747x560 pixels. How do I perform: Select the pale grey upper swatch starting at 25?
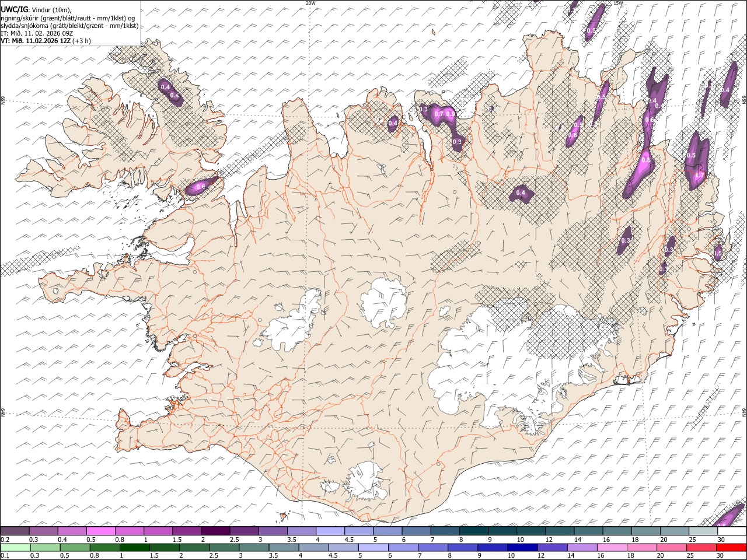(703, 531)
